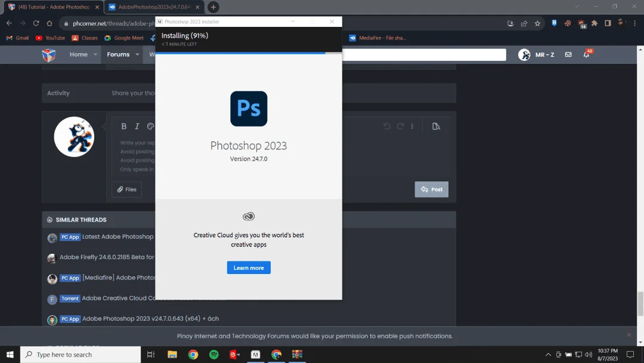Reload the current page
Viewport: 644px width, 363px height.
(x=36, y=23)
